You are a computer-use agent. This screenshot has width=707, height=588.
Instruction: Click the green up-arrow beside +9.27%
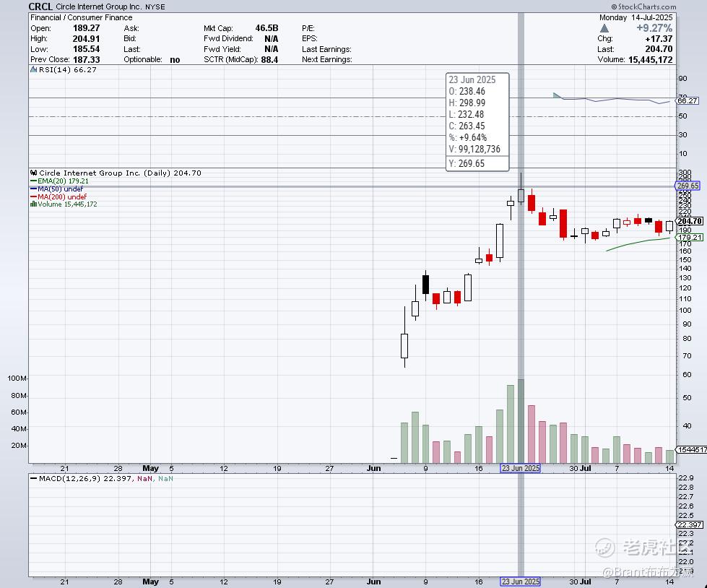point(604,28)
